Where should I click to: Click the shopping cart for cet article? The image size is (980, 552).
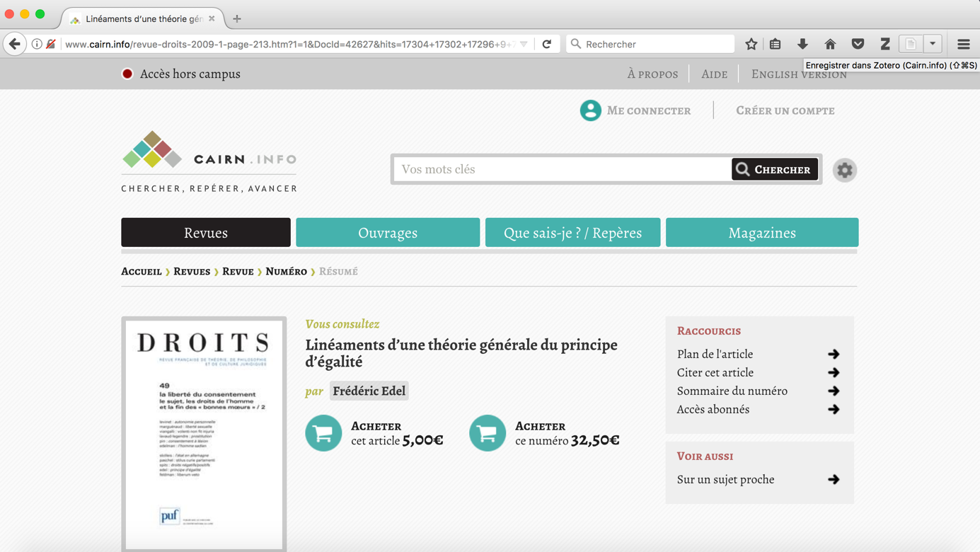point(323,433)
